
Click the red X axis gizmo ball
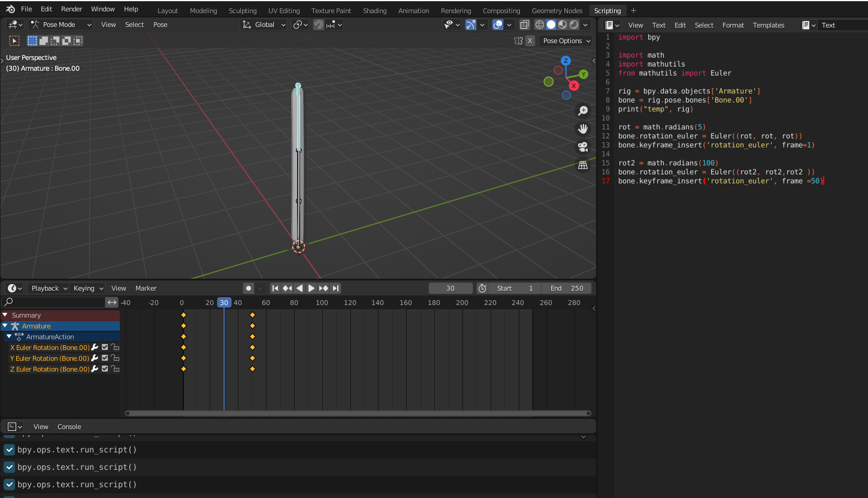(x=574, y=86)
